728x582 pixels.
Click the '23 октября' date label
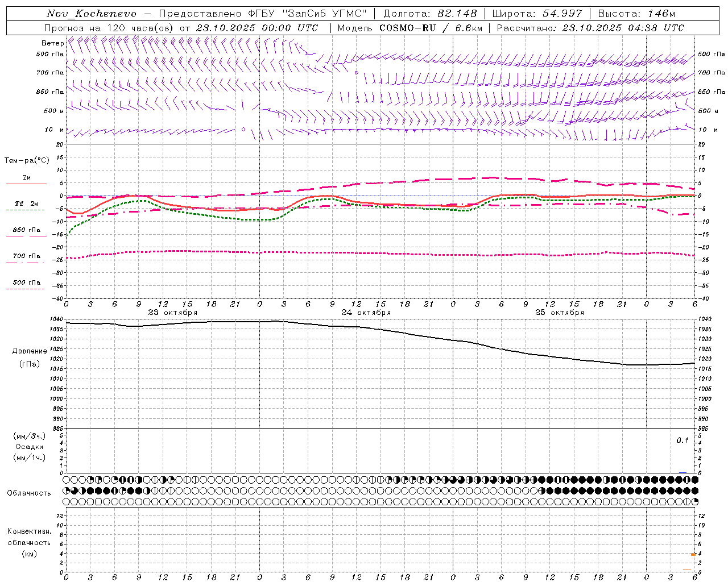[x=173, y=313]
